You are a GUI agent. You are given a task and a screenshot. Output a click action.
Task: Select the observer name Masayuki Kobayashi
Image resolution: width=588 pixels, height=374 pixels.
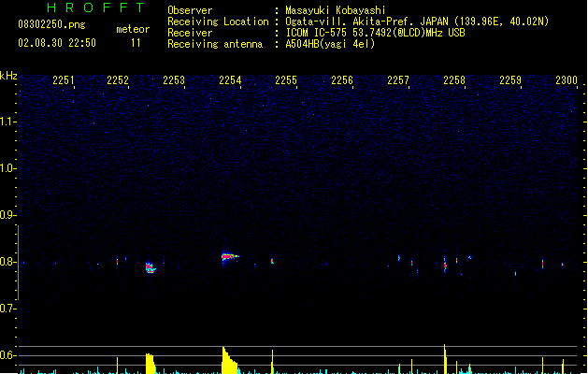pos(336,10)
